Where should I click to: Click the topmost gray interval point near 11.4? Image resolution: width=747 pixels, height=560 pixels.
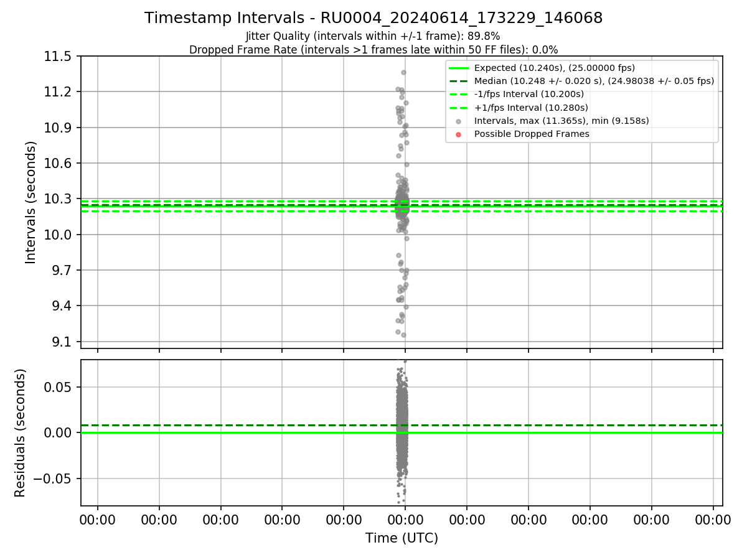click(x=403, y=72)
